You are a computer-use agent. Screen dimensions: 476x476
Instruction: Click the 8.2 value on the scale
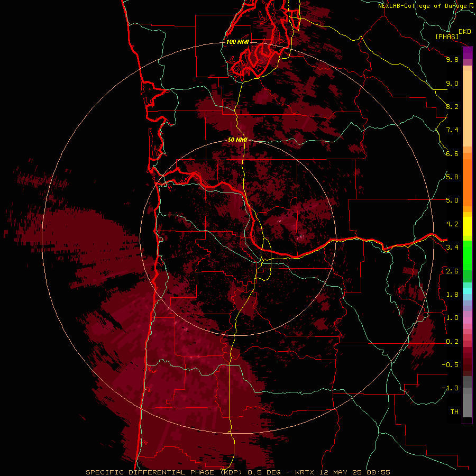[452, 107]
